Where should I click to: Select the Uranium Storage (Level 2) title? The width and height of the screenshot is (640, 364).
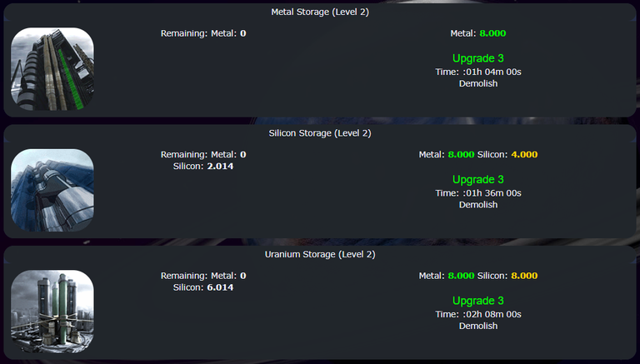tap(320, 254)
